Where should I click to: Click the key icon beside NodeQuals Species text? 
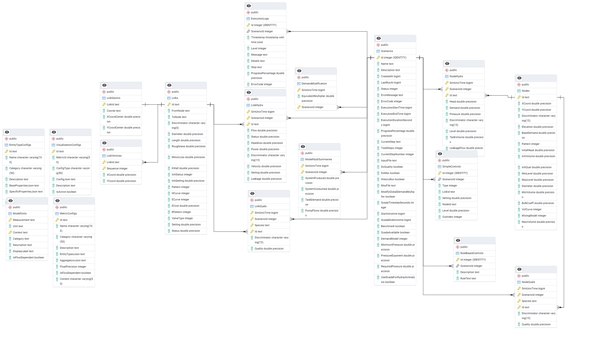pyautogui.click(x=519, y=301)
